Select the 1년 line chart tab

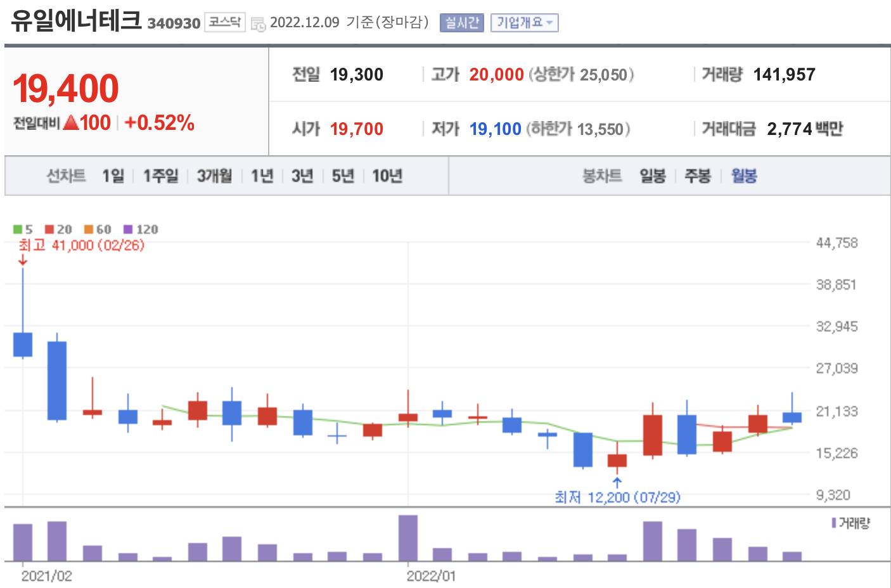pyautogui.click(x=262, y=176)
